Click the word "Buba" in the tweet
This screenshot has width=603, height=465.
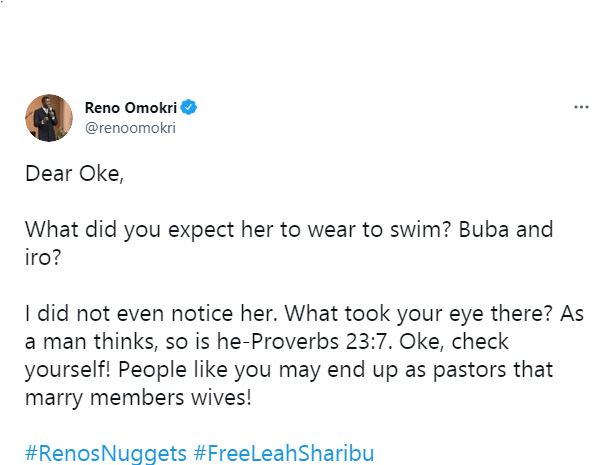tap(485, 229)
